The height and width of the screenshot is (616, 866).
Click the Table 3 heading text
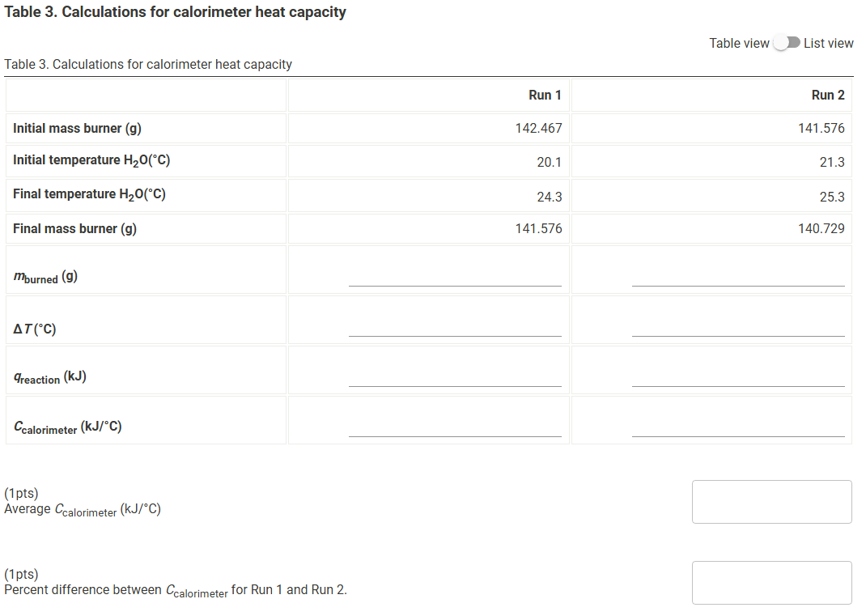[x=174, y=11]
